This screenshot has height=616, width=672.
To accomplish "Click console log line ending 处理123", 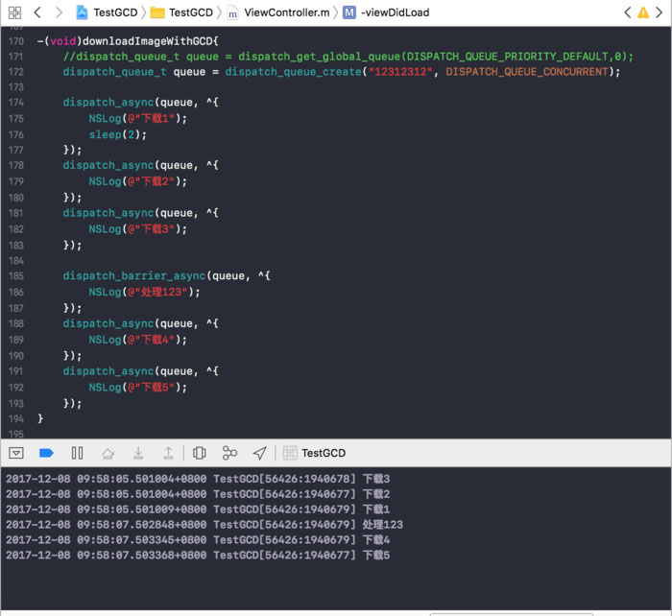I will point(204,525).
